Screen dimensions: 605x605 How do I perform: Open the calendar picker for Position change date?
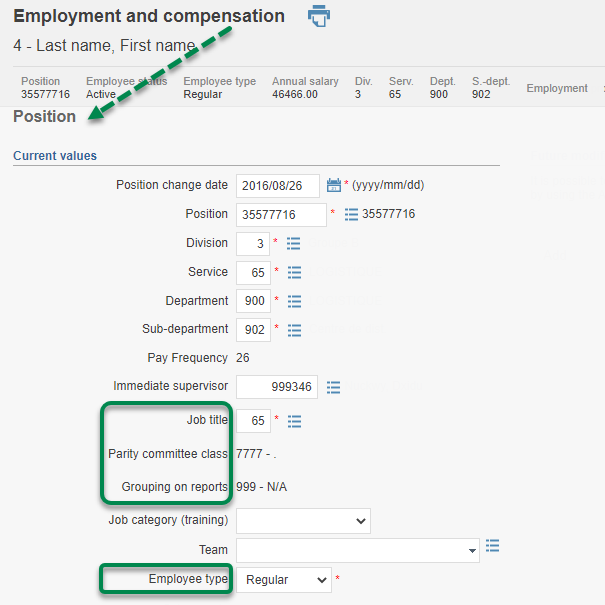click(x=334, y=185)
